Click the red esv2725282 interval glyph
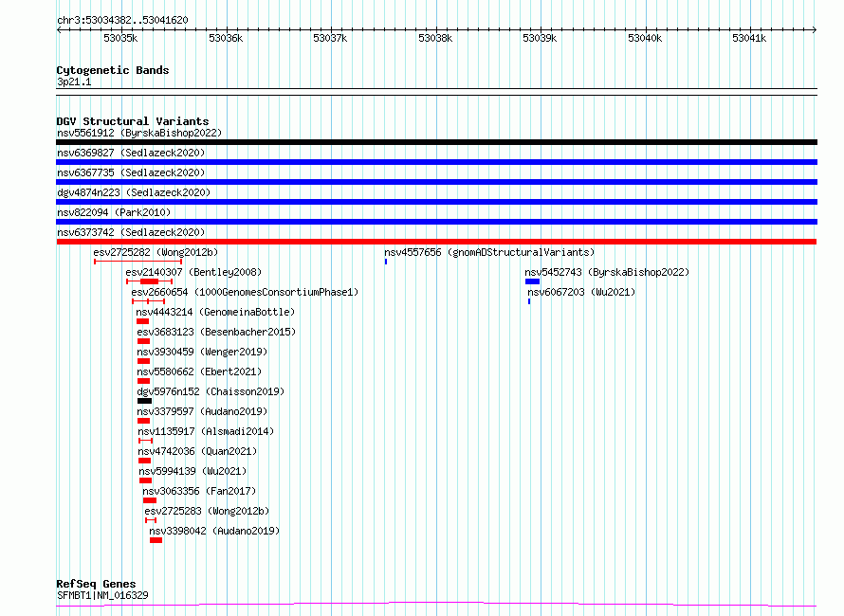The height and width of the screenshot is (616, 844). point(138,262)
